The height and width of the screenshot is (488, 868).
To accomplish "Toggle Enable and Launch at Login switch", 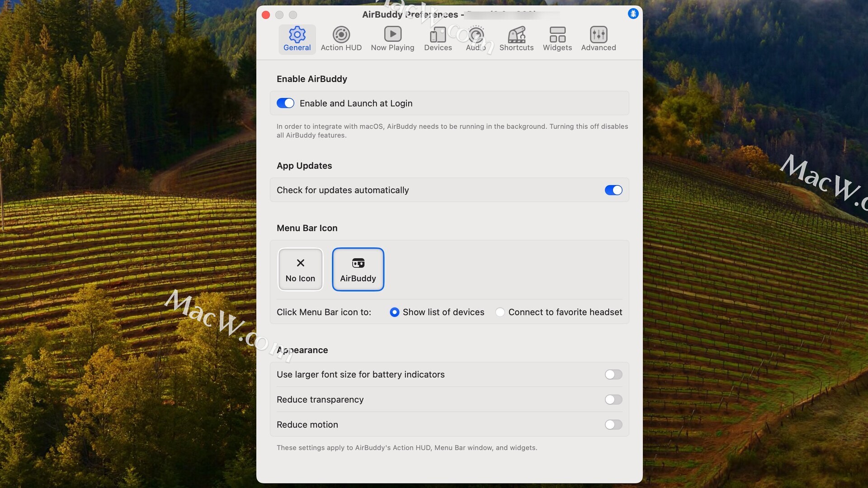I will [285, 103].
